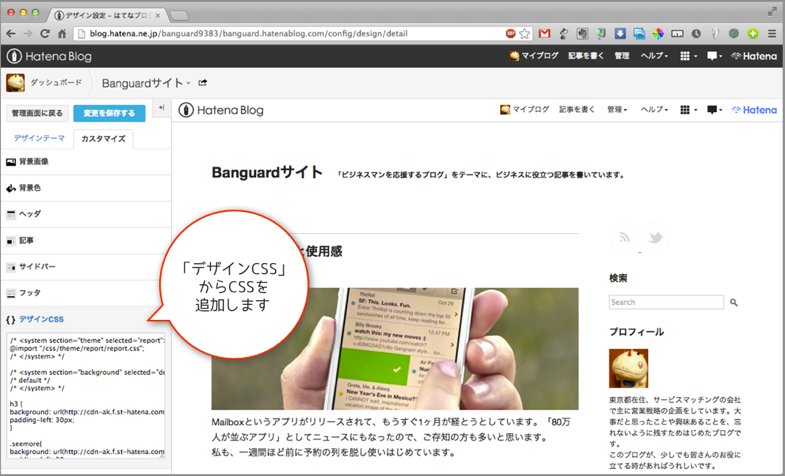
Task: Click search magnifier icon in sidebar
Action: 733,302
